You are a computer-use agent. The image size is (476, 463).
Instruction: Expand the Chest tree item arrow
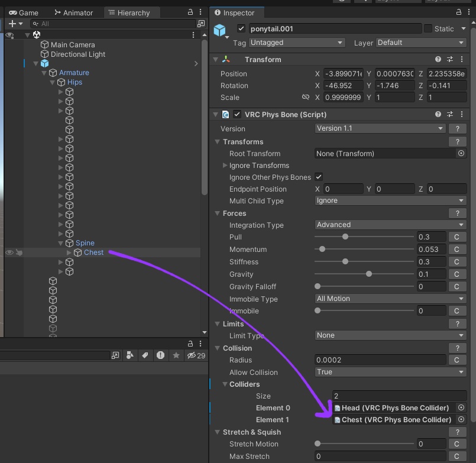point(69,252)
